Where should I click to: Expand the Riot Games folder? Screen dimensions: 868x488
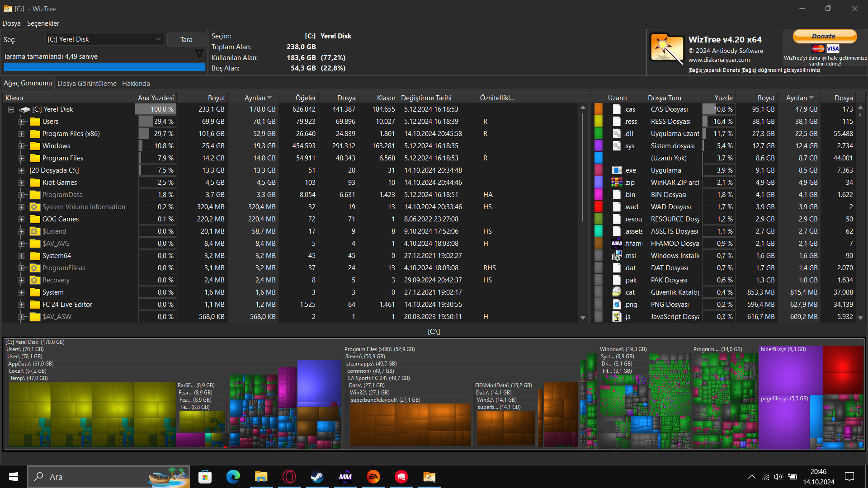click(21, 183)
